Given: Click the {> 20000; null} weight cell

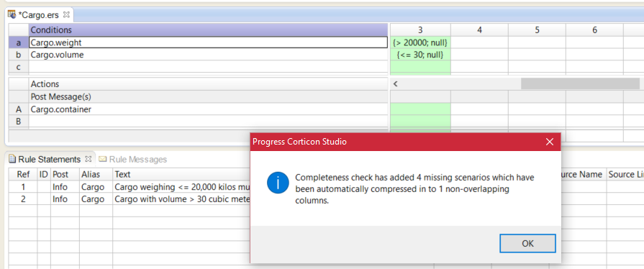Looking at the screenshot, I should (420, 42).
